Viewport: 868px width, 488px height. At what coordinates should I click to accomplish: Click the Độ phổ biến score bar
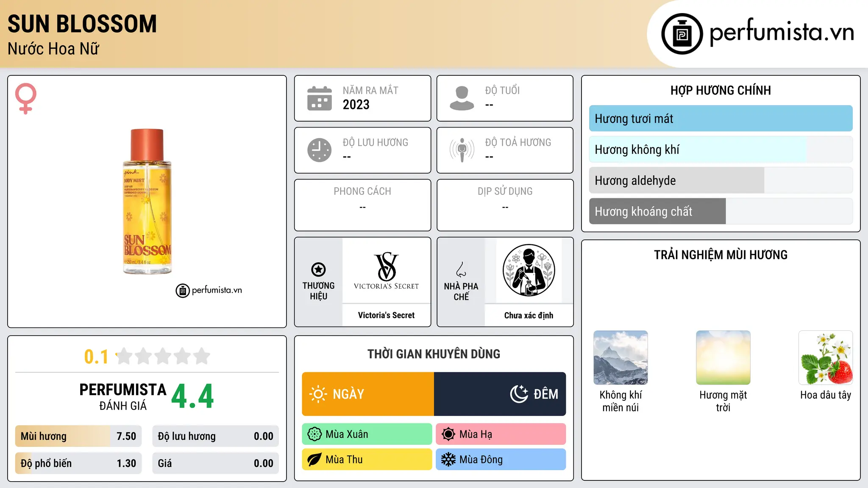(78, 463)
